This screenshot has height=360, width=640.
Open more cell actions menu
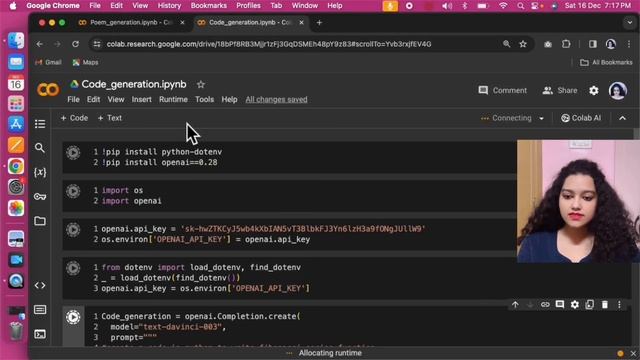[619, 304]
